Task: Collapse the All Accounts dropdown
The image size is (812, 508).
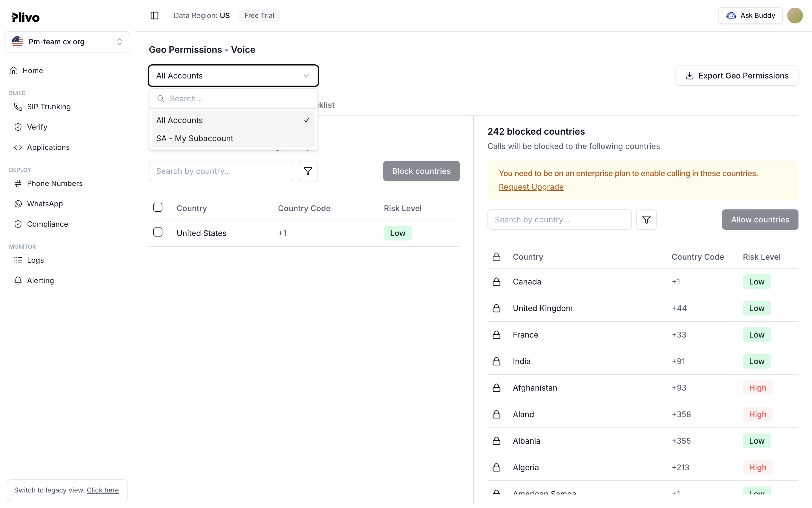Action: pyautogui.click(x=233, y=76)
